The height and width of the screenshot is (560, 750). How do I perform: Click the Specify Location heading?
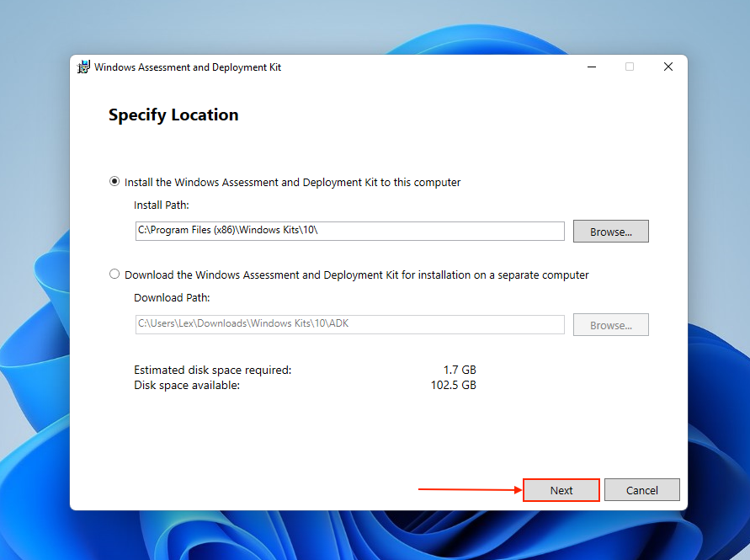[x=173, y=115]
